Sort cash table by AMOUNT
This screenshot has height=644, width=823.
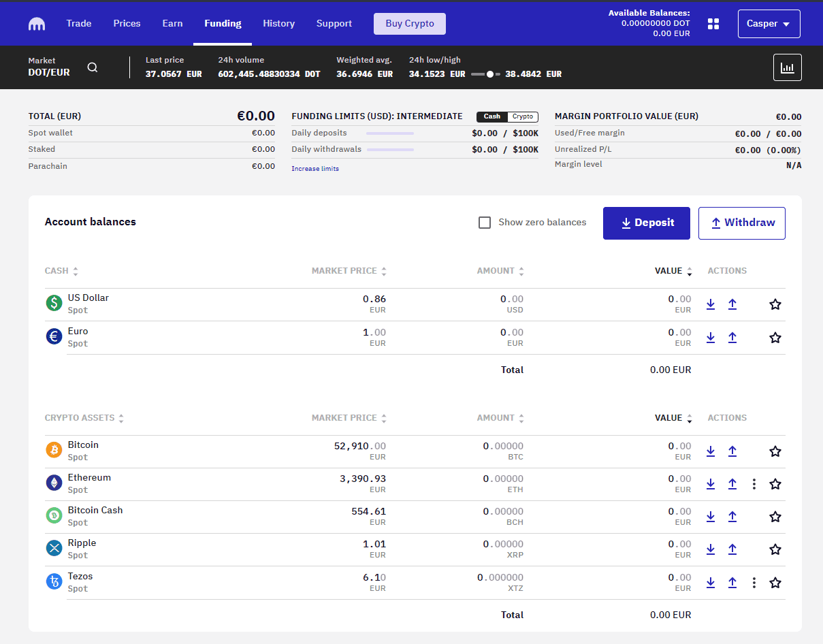click(501, 271)
